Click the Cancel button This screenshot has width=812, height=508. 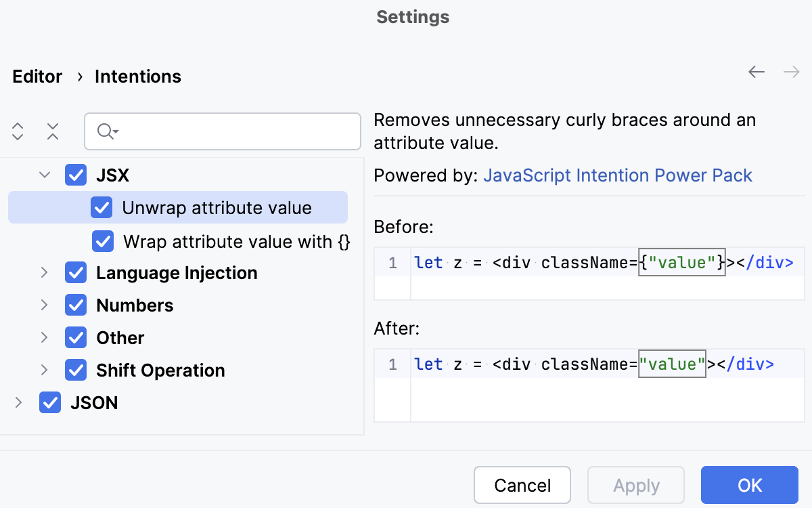coord(522,486)
